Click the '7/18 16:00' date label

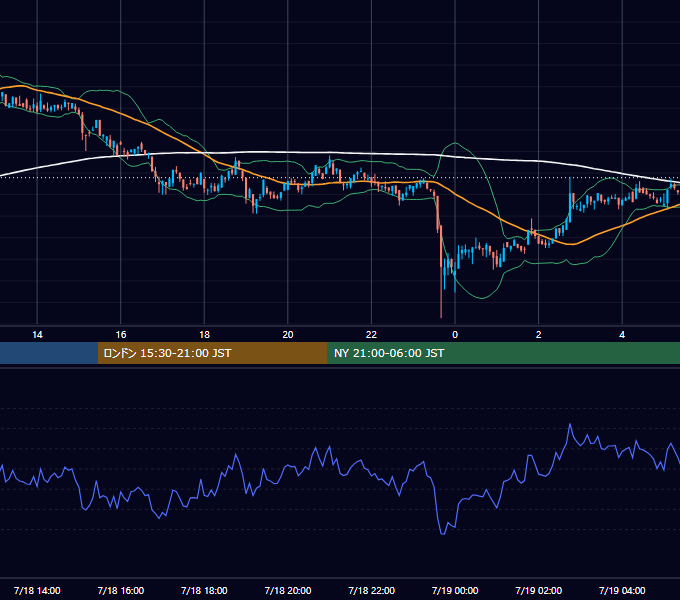[x=121, y=590]
